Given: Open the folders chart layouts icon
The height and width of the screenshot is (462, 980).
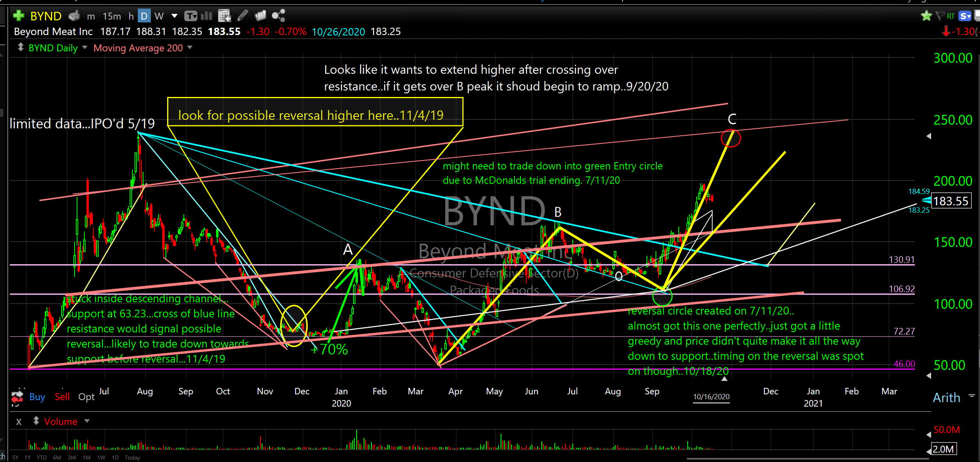Looking at the screenshot, I should 260,16.
